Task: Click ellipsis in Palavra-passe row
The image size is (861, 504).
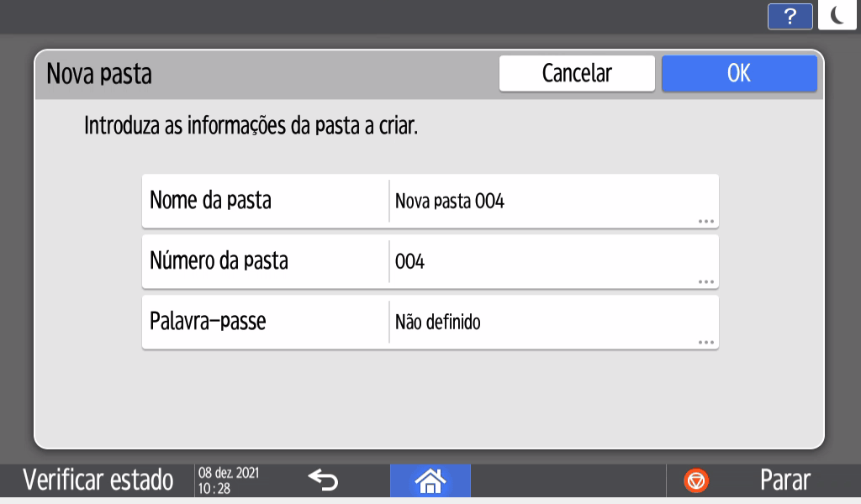Action: [705, 343]
